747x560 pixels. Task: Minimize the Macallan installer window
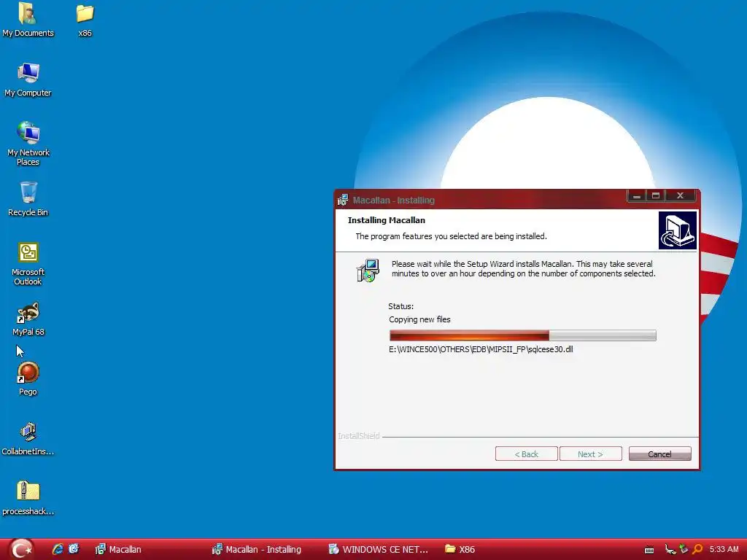coord(636,195)
